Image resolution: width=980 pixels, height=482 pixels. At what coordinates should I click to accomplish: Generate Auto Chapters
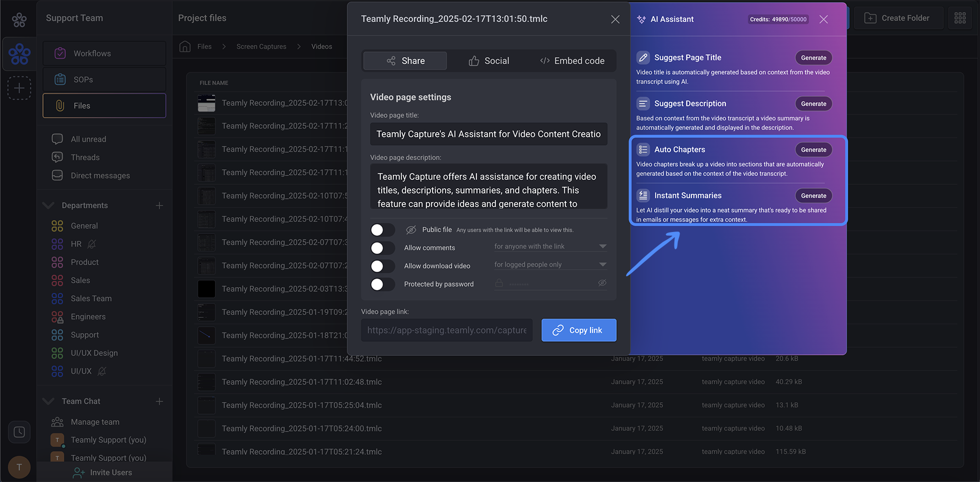(813, 150)
